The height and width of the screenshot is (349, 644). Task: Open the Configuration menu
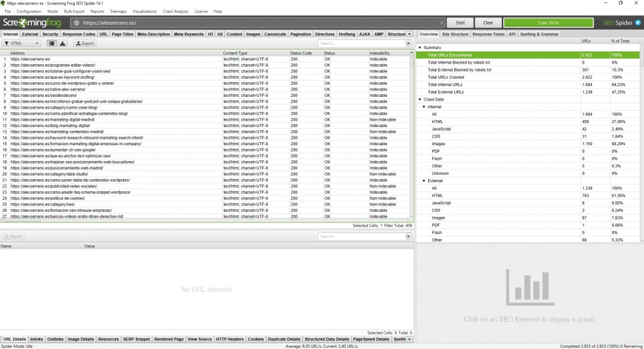(x=29, y=11)
